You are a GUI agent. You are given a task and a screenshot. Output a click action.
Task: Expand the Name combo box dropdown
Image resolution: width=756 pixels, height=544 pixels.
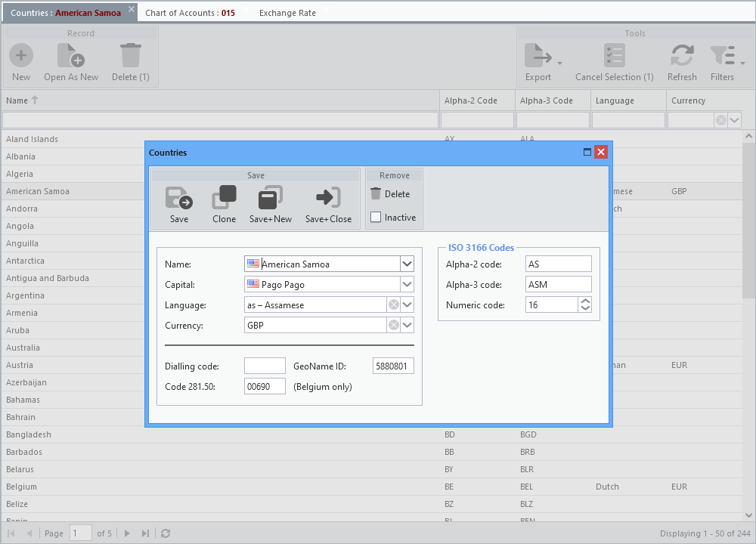click(407, 264)
